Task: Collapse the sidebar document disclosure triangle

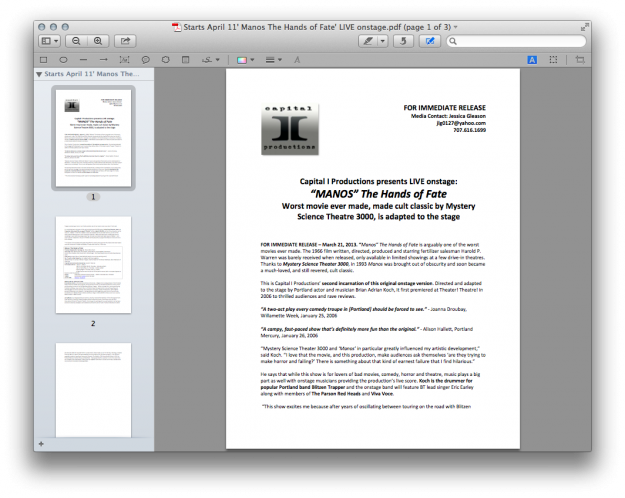Action: point(39,74)
